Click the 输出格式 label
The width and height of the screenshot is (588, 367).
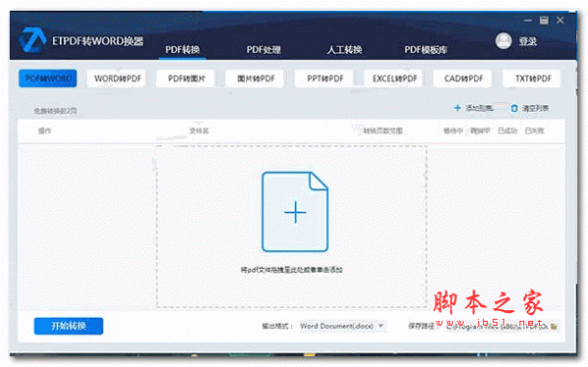[x=277, y=326]
